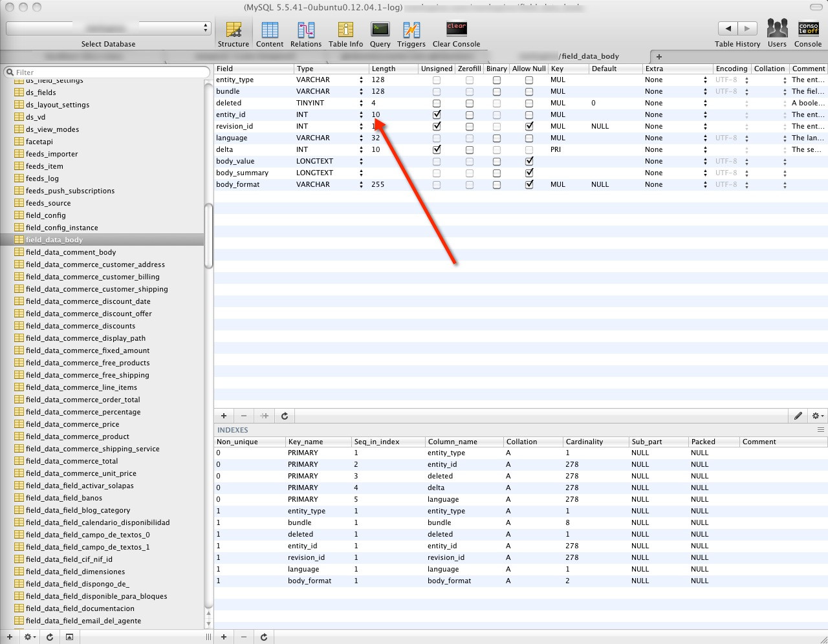Open Type dropdown for deleted
The width and height of the screenshot is (828, 644).
(361, 103)
